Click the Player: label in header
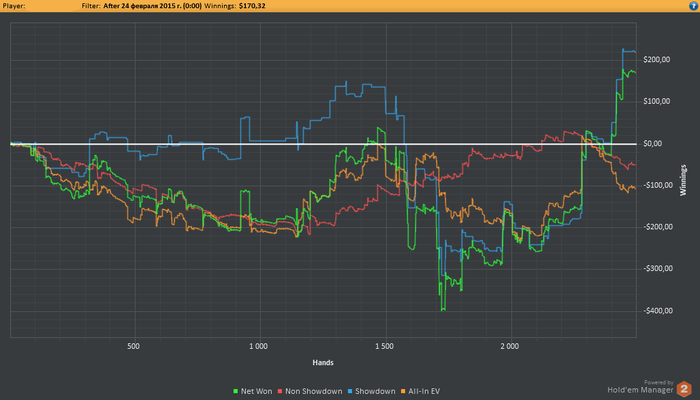This screenshot has height=400, width=700. coord(14,6)
